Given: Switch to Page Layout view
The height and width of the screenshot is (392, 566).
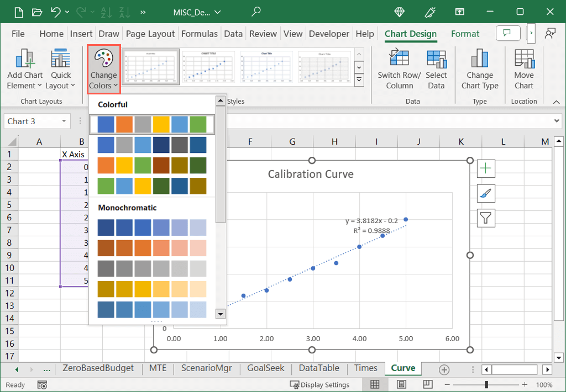Looking at the screenshot, I should tap(402, 384).
